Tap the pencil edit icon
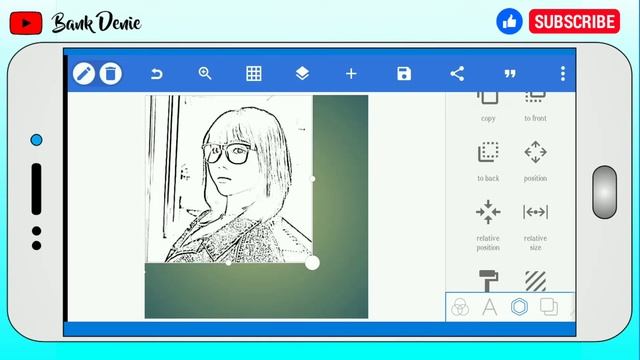 pos(84,74)
